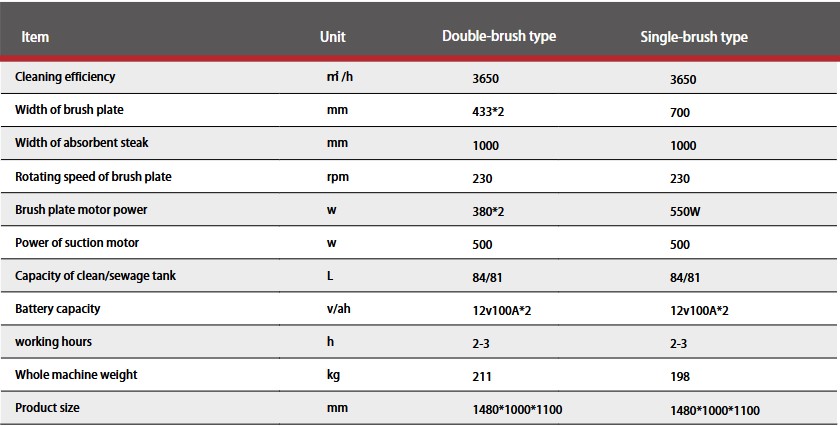This screenshot has height=426, width=840.
Task: Click the 433*2 double-brush width value
Action: tap(487, 112)
